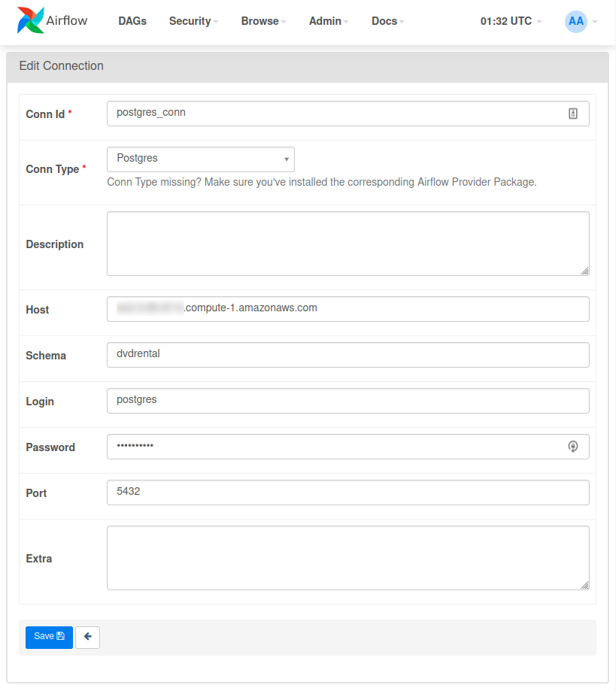The image size is (616, 691).
Task: Click inside the Description text area
Action: coord(347,244)
